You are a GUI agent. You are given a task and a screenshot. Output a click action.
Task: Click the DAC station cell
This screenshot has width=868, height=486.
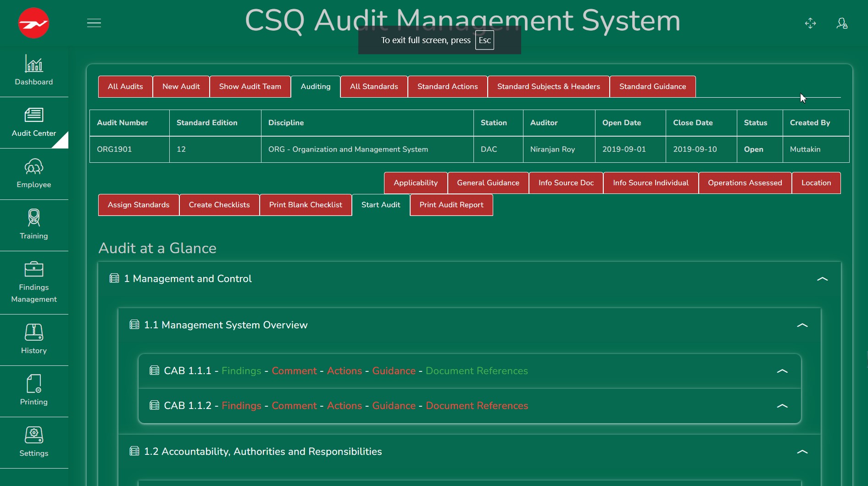point(498,149)
